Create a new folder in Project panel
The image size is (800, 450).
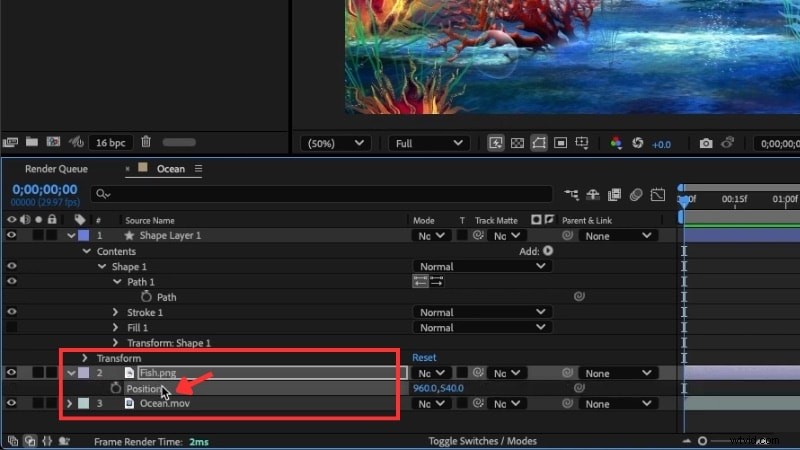click(x=32, y=142)
